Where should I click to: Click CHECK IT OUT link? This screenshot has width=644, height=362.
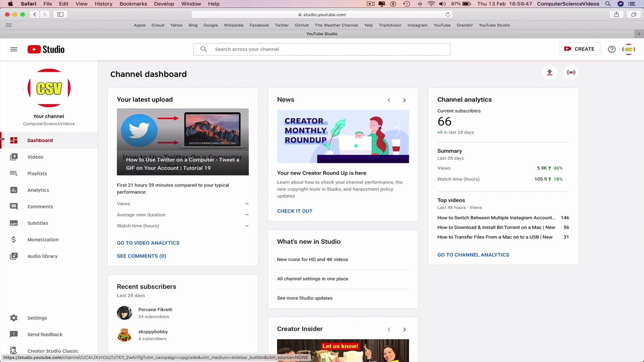[x=295, y=211]
